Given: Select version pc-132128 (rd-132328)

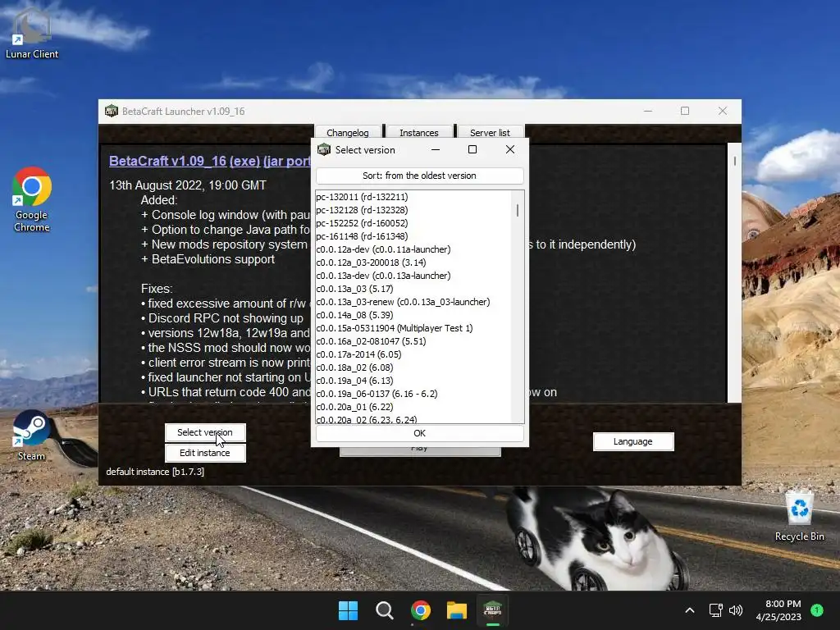Looking at the screenshot, I should pos(413,210).
